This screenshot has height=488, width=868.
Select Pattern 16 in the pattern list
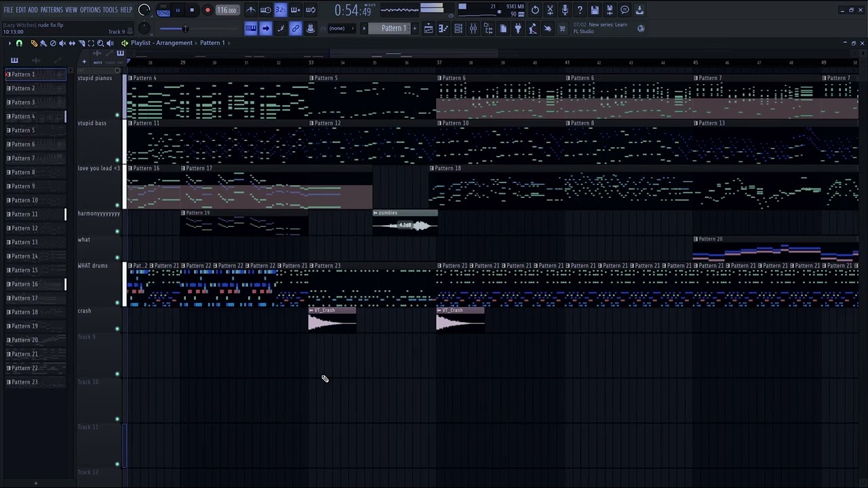pyautogui.click(x=24, y=284)
